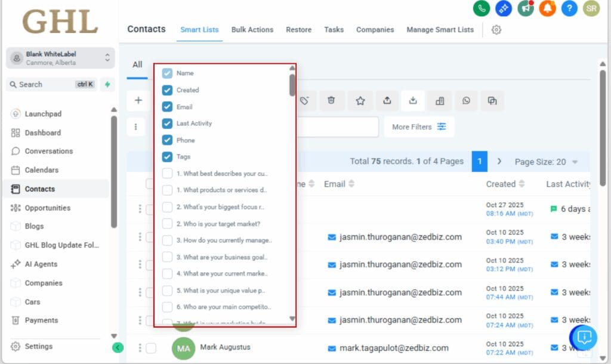Viewport: 611px width, 364px height.
Task: Open the settings gear next to Manage Smart Lists
Action: tap(496, 29)
